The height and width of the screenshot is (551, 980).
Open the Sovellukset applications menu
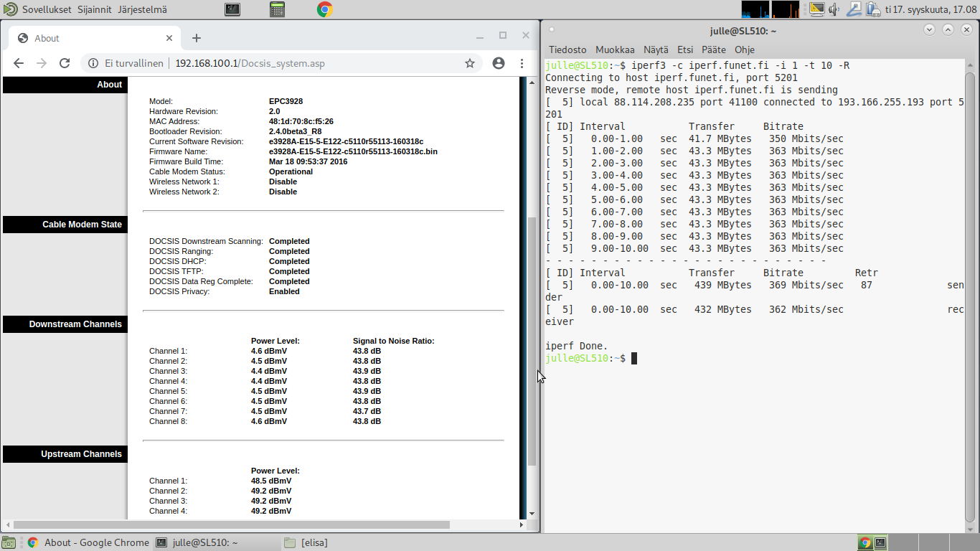tap(46, 9)
